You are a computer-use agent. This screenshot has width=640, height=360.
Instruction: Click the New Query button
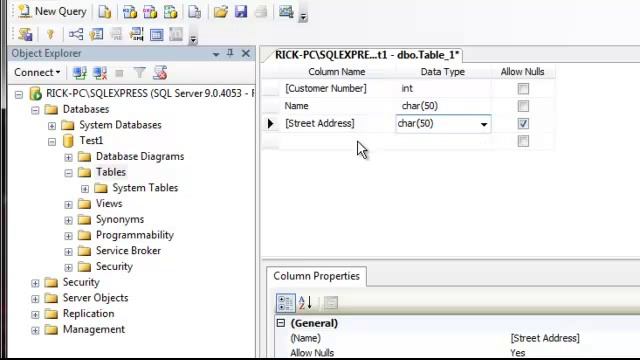tap(52, 11)
